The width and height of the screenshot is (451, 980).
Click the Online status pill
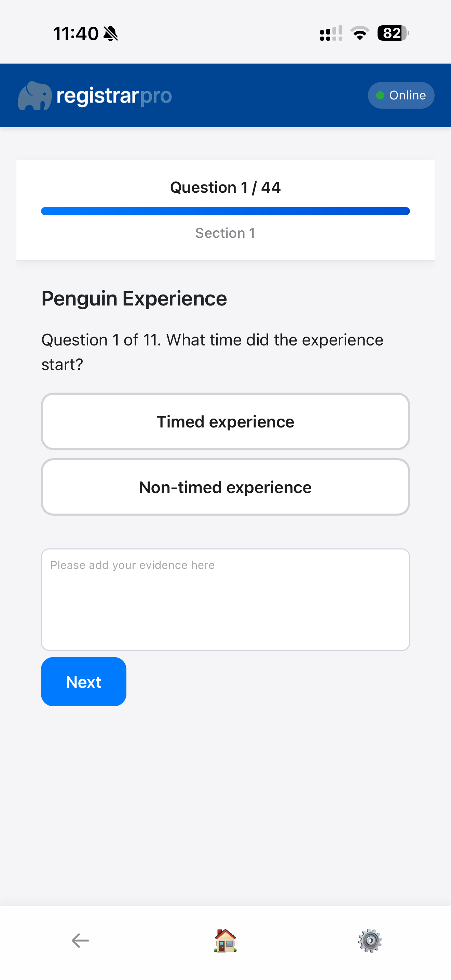(x=401, y=95)
